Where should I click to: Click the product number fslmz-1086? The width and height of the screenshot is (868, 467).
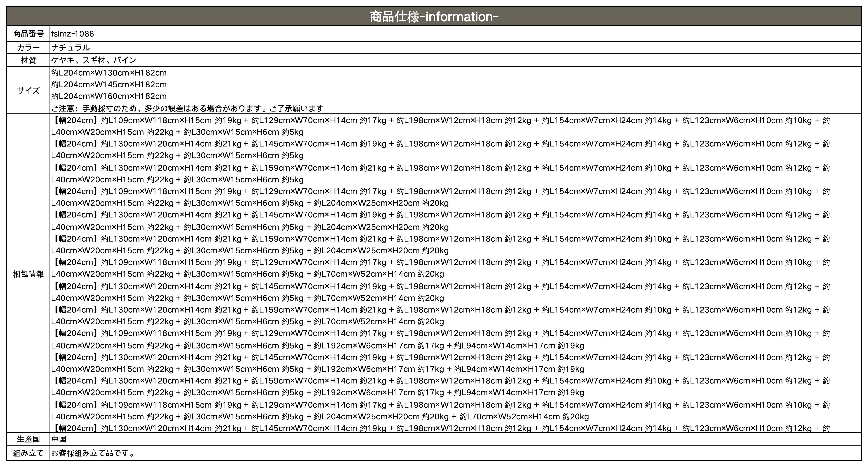coord(72,34)
